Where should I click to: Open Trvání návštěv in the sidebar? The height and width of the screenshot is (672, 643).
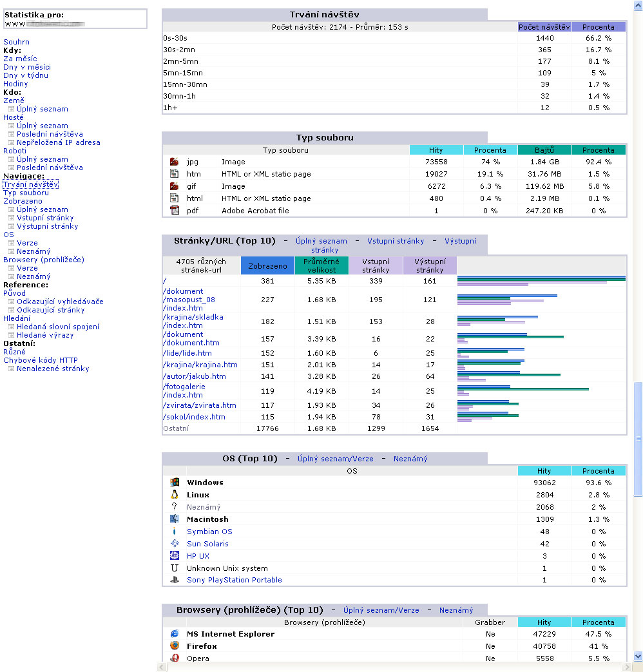click(x=30, y=184)
